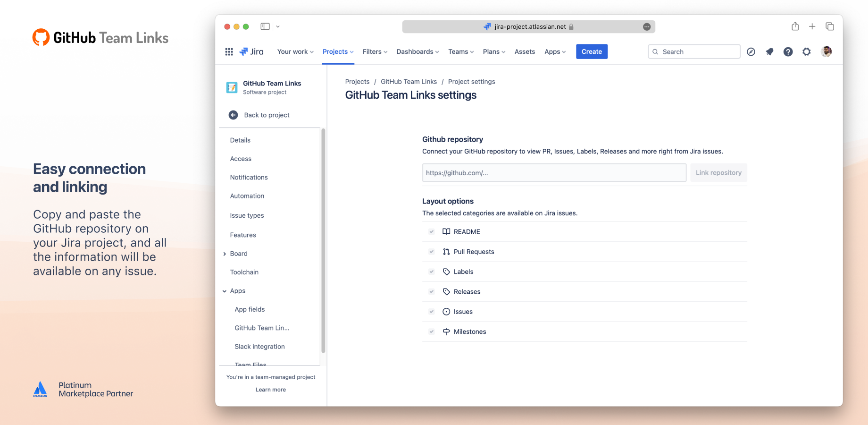The height and width of the screenshot is (425, 868).
Task: Click the GitHub Team Links project avatar
Action: point(232,87)
